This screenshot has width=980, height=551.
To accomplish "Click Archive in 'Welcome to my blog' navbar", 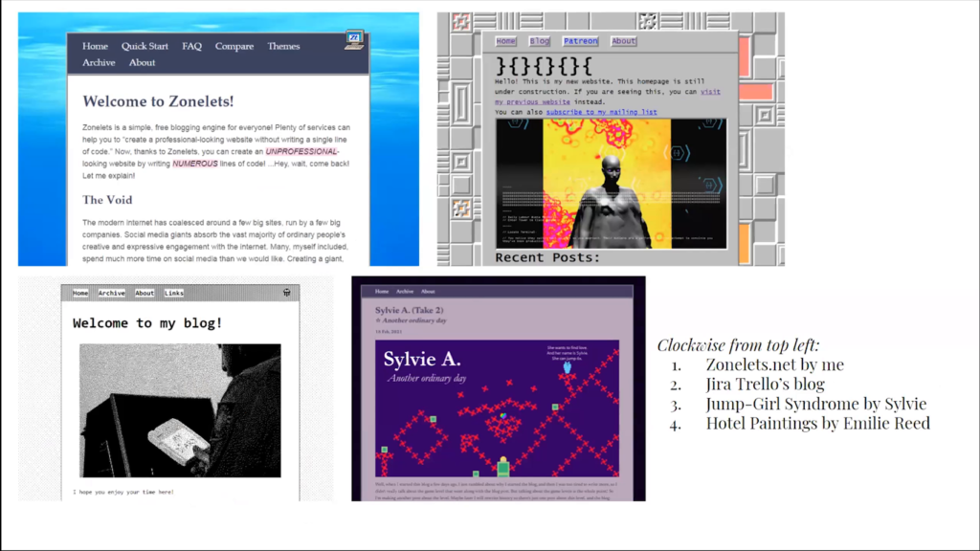I will (x=111, y=293).
